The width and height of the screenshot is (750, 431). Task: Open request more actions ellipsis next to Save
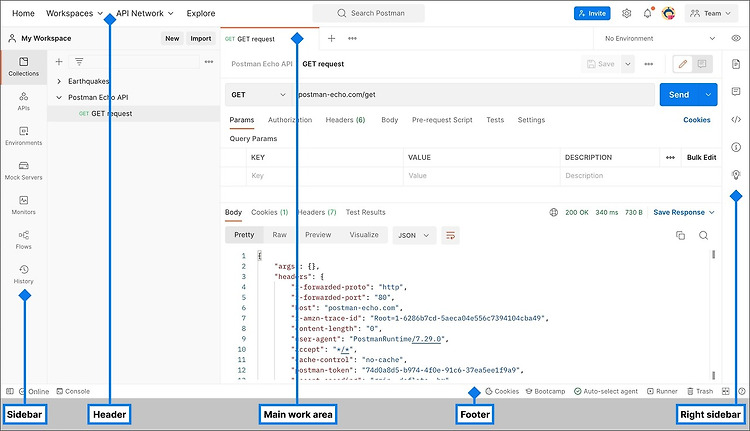pos(649,64)
